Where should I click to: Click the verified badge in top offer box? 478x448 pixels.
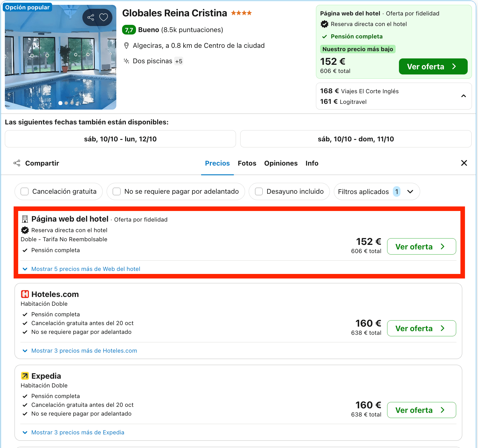pos(324,24)
